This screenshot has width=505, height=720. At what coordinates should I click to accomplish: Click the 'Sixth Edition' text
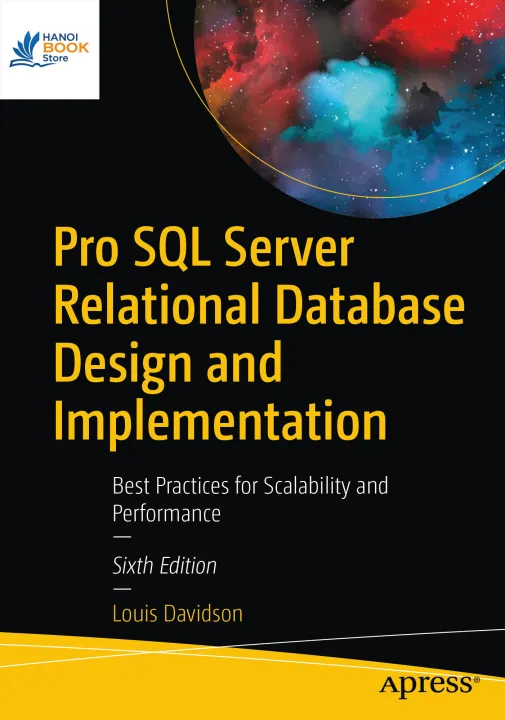(x=165, y=566)
